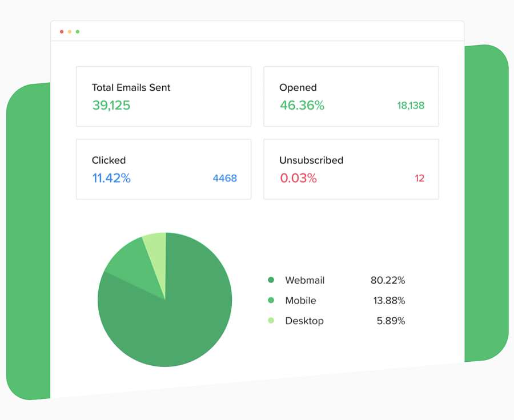Screen dimensions: 514x420
Task: Click the 11.42% clicked rate
Action: point(111,178)
